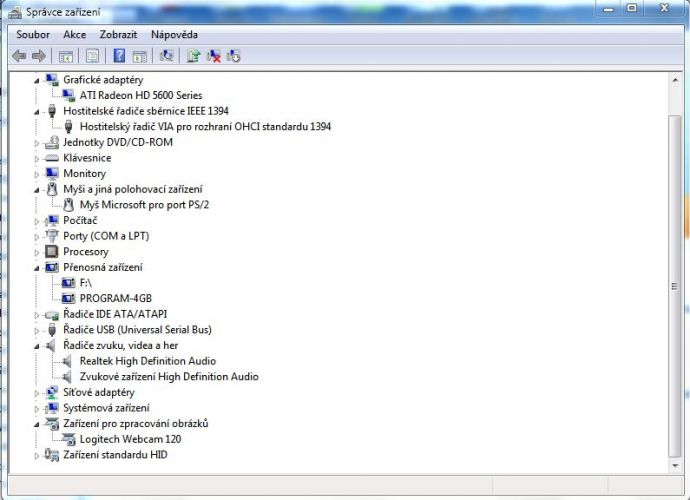690x500 pixels.
Task: Click the Zařízení standardu HID icon
Action: click(52, 455)
